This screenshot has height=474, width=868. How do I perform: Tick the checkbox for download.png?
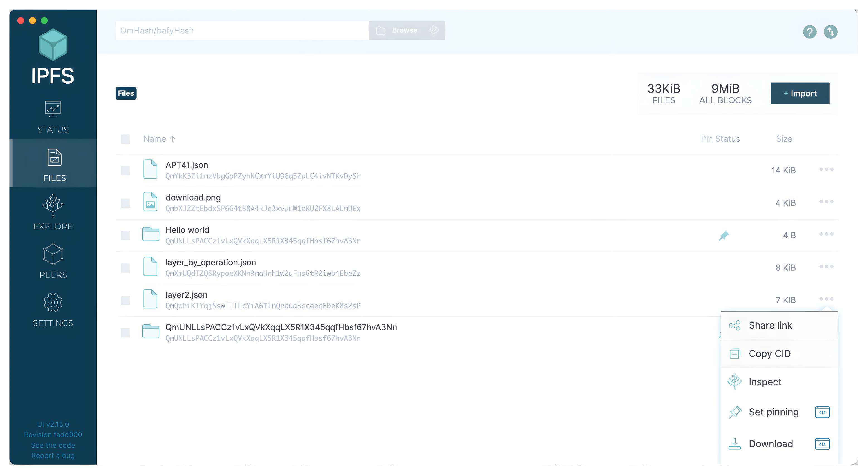[125, 203]
